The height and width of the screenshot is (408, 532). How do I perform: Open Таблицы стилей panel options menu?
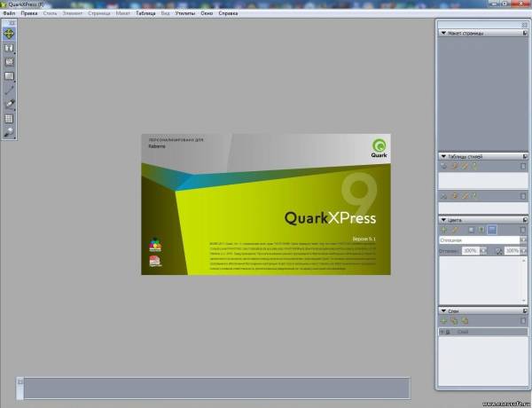click(x=525, y=156)
